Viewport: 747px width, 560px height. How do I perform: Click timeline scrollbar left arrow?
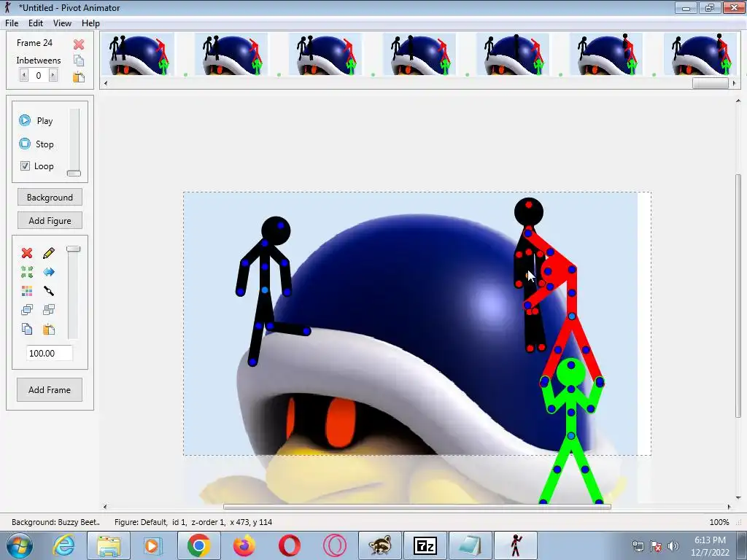(x=106, y=83)
